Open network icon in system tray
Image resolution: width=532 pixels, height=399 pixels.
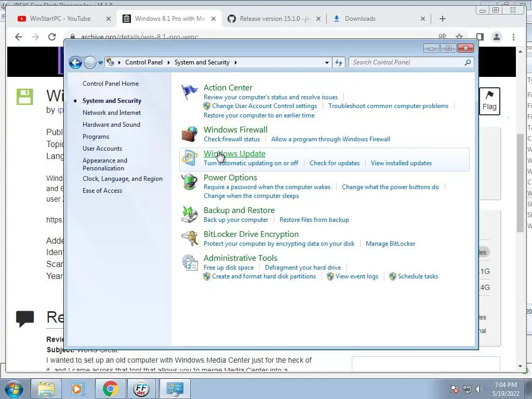[x=467, y=389]
